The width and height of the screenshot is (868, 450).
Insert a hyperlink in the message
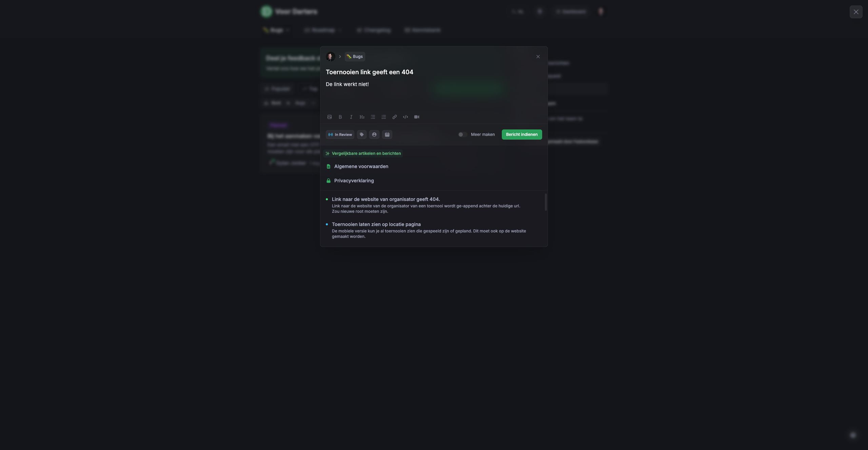click(394, 117)
